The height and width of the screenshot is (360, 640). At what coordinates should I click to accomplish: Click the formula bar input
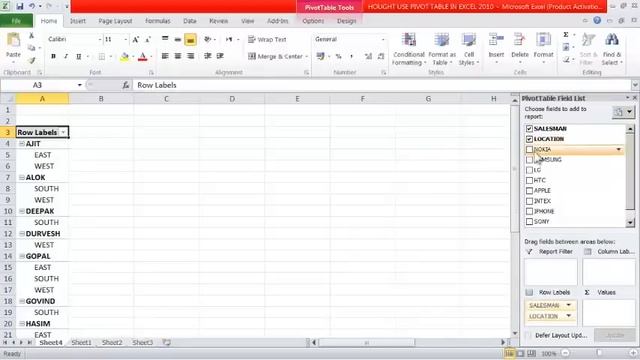(382, 85)
